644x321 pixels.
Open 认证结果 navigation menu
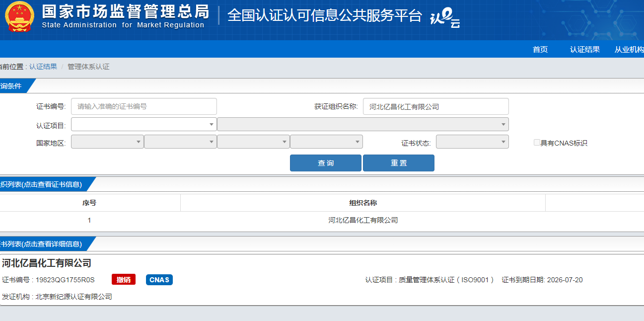(x=585, y=49)
